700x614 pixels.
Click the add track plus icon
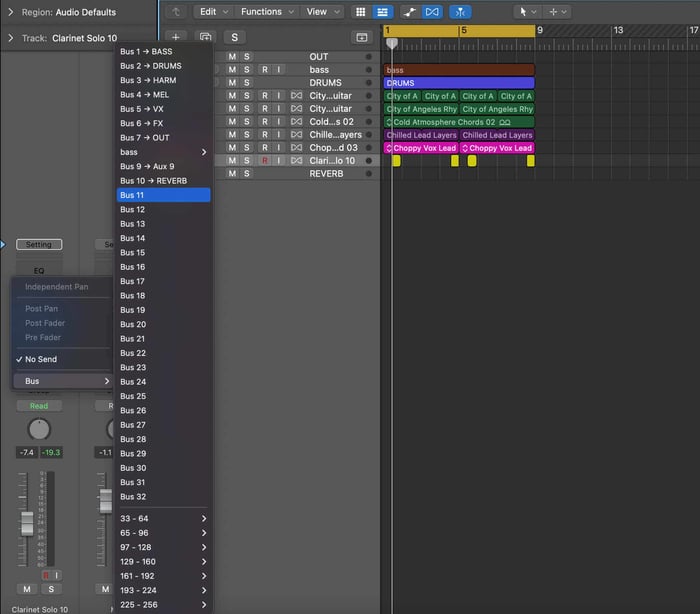pos(176,37)
